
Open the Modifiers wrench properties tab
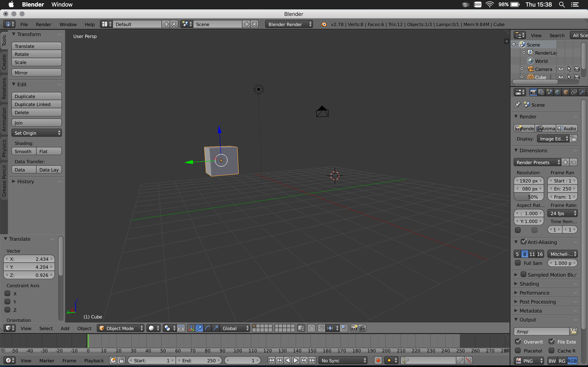click(x=582, y=92)
